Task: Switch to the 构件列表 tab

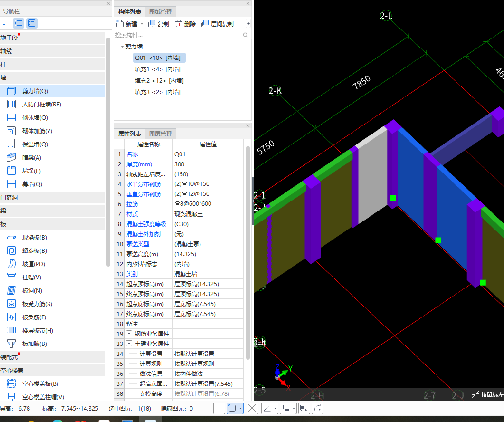Action: (130, 11)
